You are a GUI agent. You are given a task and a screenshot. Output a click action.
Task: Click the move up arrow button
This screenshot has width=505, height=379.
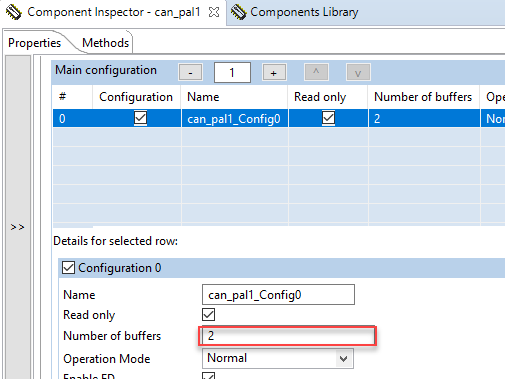pyautogui.click(x=316, y=72)
